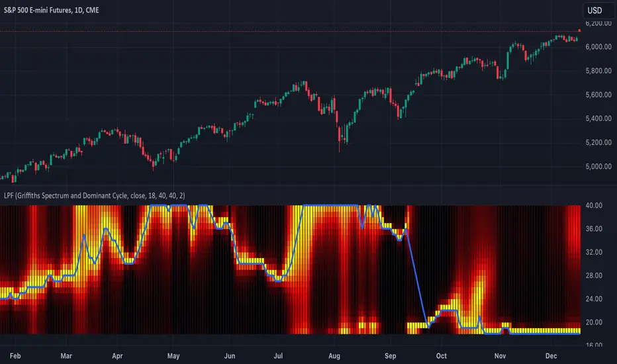The image size is (617, 364).
Task: Click the Feb label on time axis
Action: coord(15,356)
